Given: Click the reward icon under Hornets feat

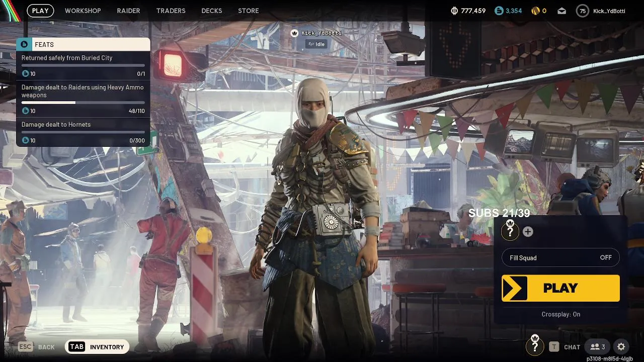Looking at the screenshot, I should pyautogui.click(x=26, y=141).
